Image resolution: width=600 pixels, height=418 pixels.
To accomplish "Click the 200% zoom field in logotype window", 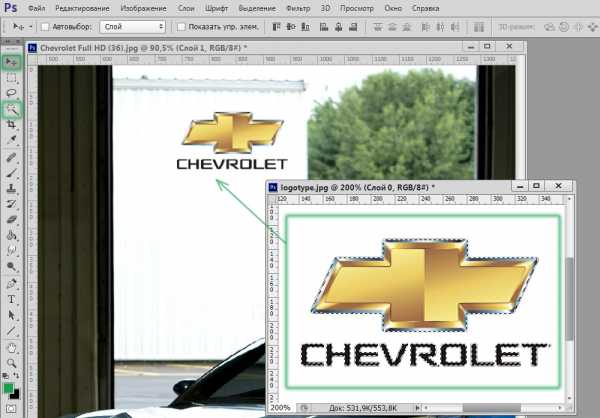I will pyautogui.click(x=282, y=408).
